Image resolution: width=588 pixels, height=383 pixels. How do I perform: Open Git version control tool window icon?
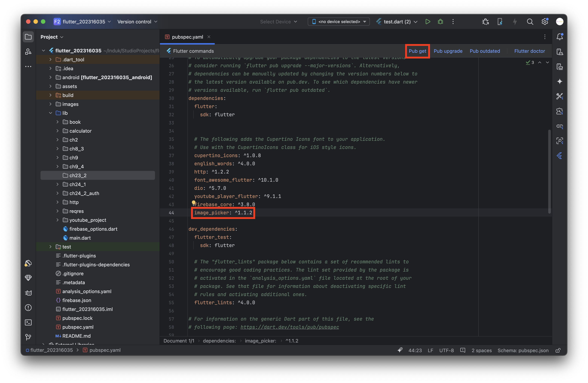[x=28, y=337]
